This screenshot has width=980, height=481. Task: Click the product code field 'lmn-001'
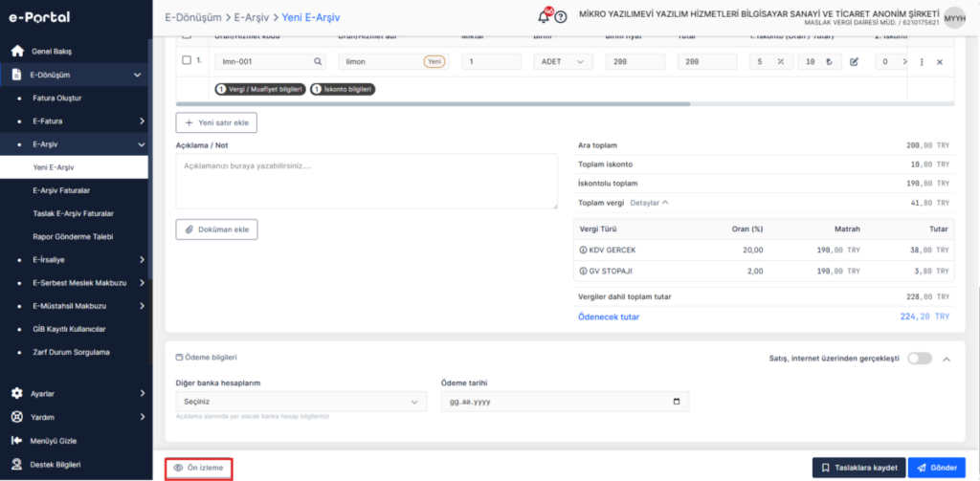(x=271, y=62)
